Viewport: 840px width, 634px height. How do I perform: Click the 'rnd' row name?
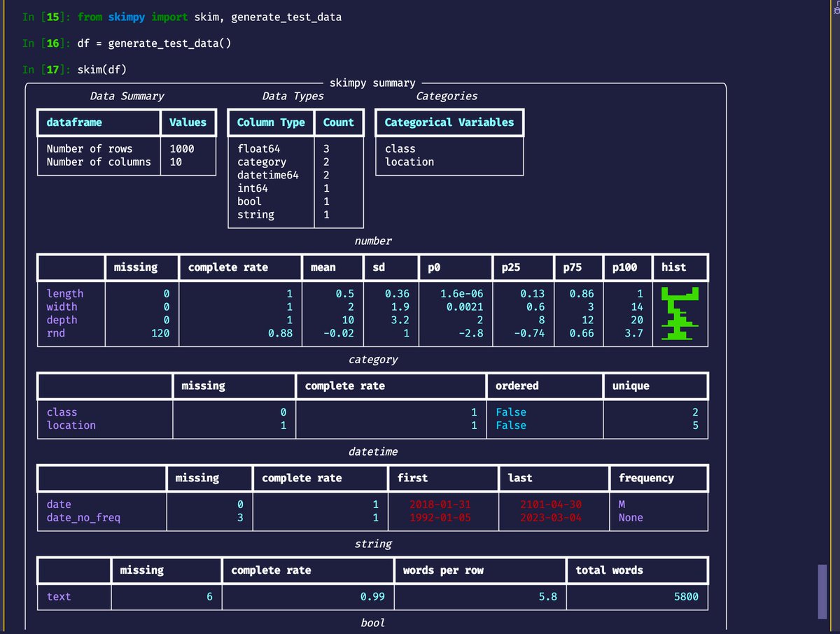pyautogui.click(x=55, y=333)
